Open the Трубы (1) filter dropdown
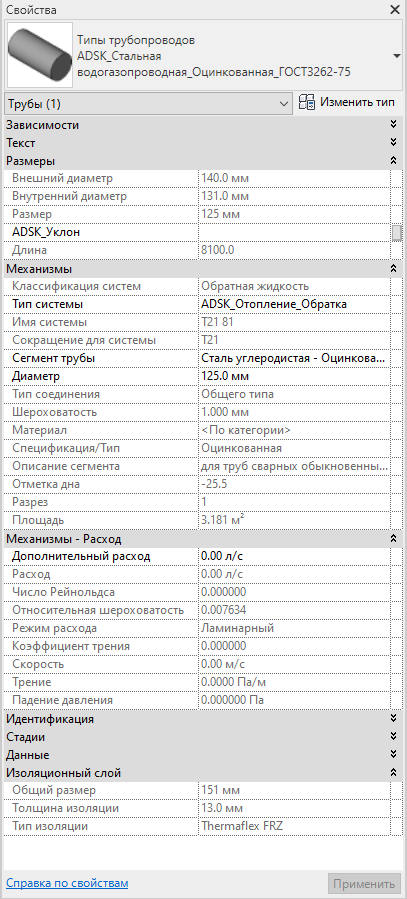The height and width of the screenshot is (899, 407). tap(148, 104)
